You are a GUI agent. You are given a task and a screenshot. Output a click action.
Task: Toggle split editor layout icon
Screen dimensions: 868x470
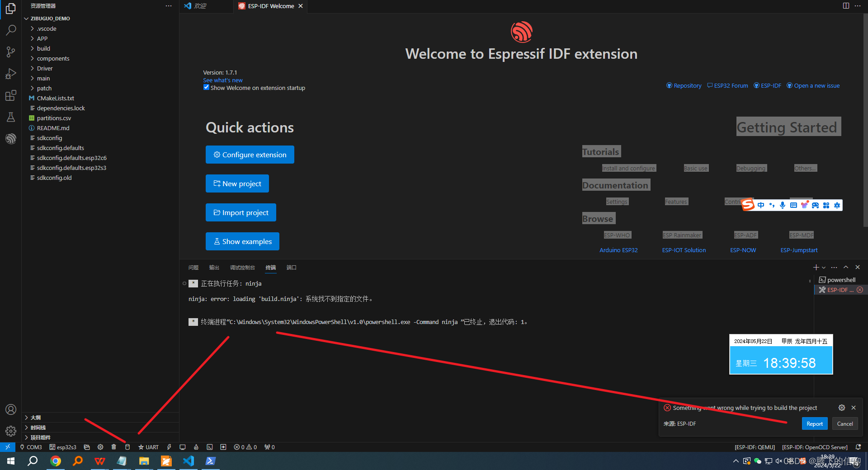(846, 6)
